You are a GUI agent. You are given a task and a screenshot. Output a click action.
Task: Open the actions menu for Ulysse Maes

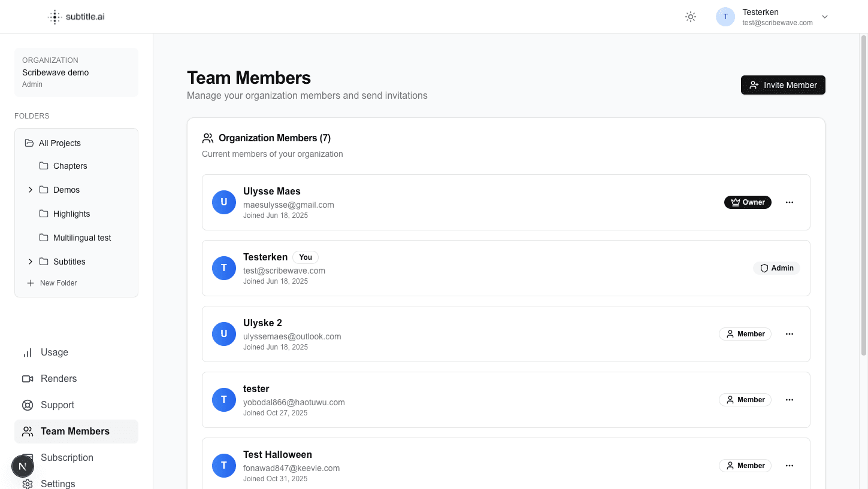tap(789, 202)
